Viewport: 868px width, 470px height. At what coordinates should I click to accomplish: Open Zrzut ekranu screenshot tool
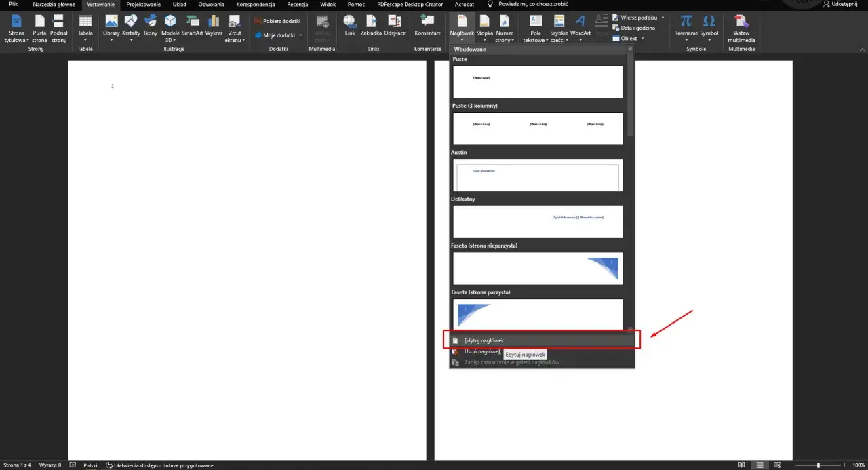[235, 28]
